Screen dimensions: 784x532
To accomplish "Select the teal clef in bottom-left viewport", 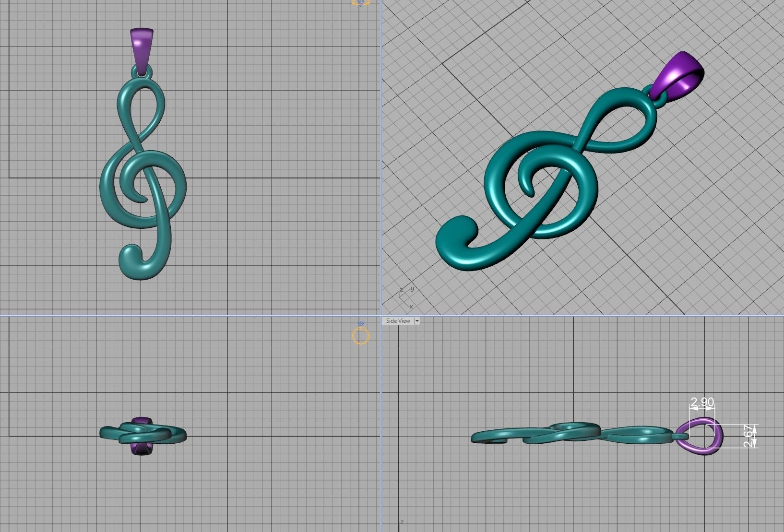I will point(143,434).
